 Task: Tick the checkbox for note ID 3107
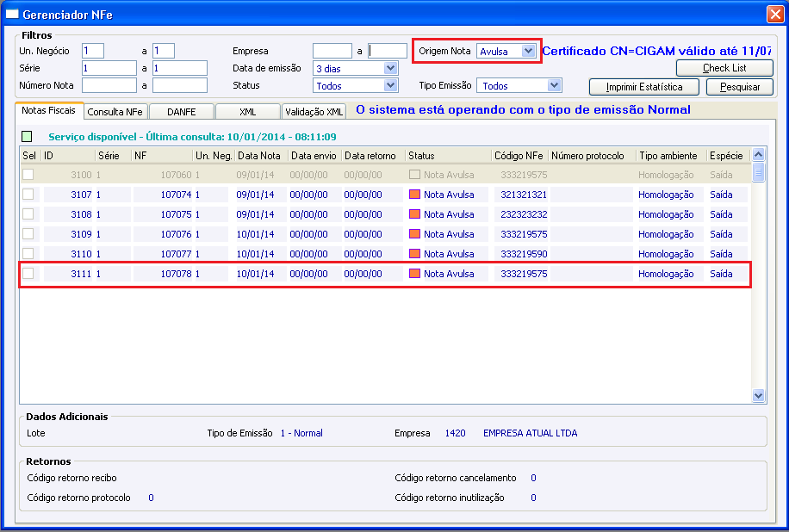[x=28, y=194]
